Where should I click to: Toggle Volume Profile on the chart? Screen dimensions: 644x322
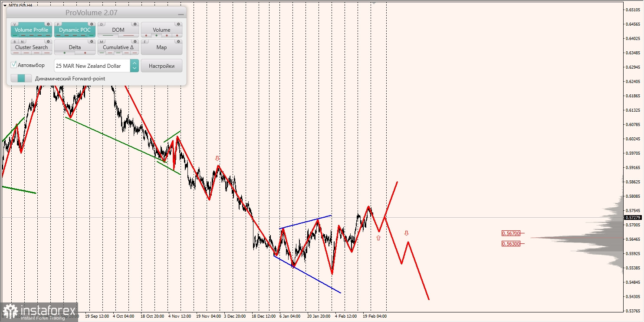coord(31,30)
